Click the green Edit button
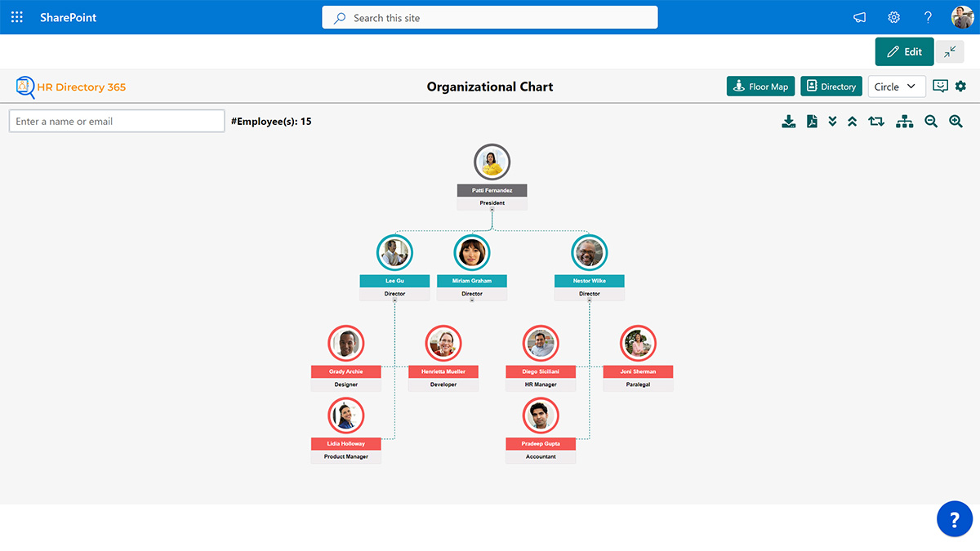The width and height of the screenshot is (980, 551). [x=904, y=51]
